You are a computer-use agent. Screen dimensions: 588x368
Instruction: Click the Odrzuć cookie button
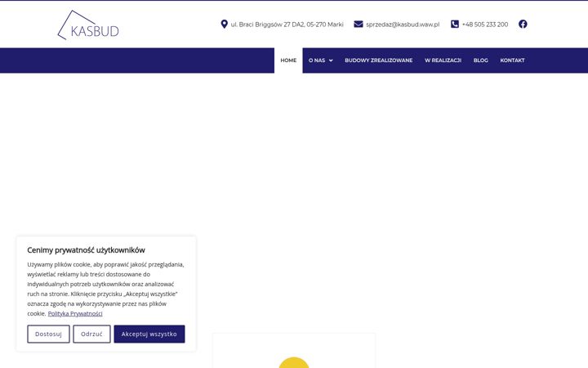point(91,334)
